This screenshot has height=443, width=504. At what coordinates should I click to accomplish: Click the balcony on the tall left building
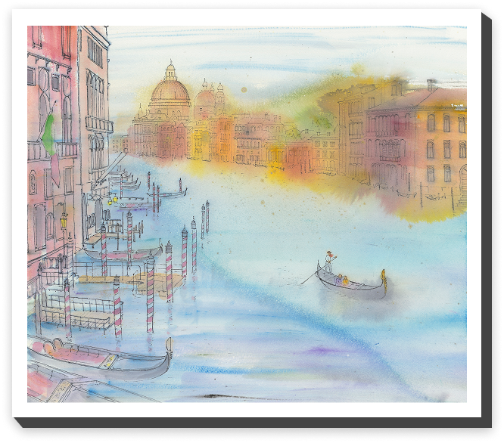click(x=98, y=123)
